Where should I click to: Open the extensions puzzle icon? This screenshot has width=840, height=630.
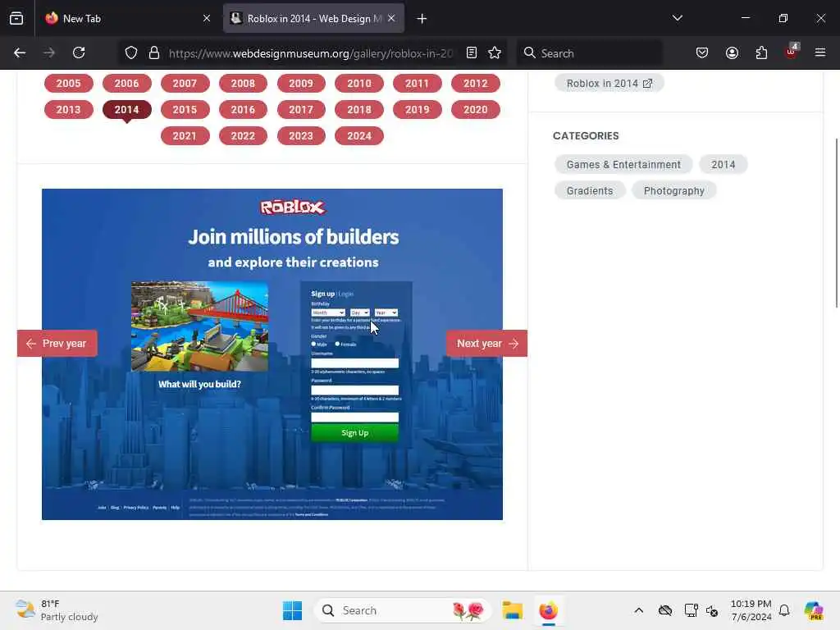click(x=761, y=52)
